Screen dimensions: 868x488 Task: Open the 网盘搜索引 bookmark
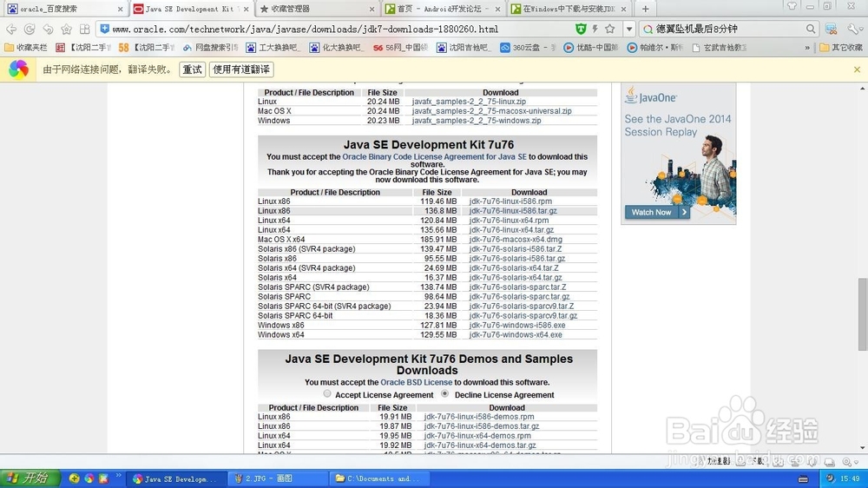tap(210, 48)
